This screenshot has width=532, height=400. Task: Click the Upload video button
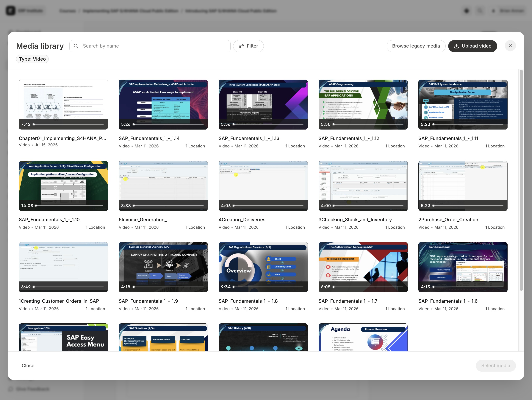[472, 46]
